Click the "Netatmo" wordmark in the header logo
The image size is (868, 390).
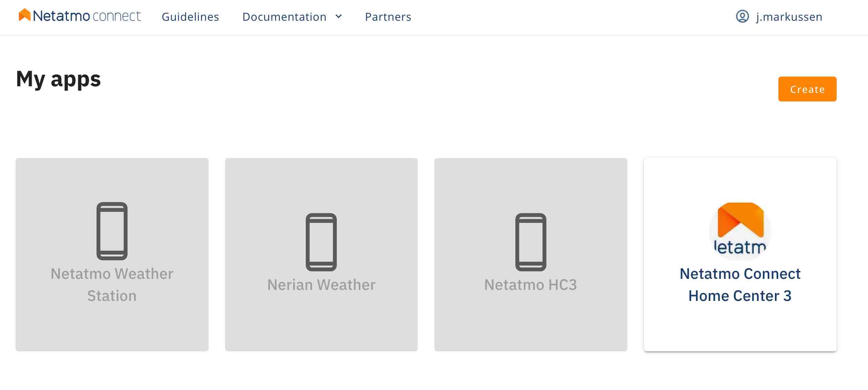pos(61,16)
